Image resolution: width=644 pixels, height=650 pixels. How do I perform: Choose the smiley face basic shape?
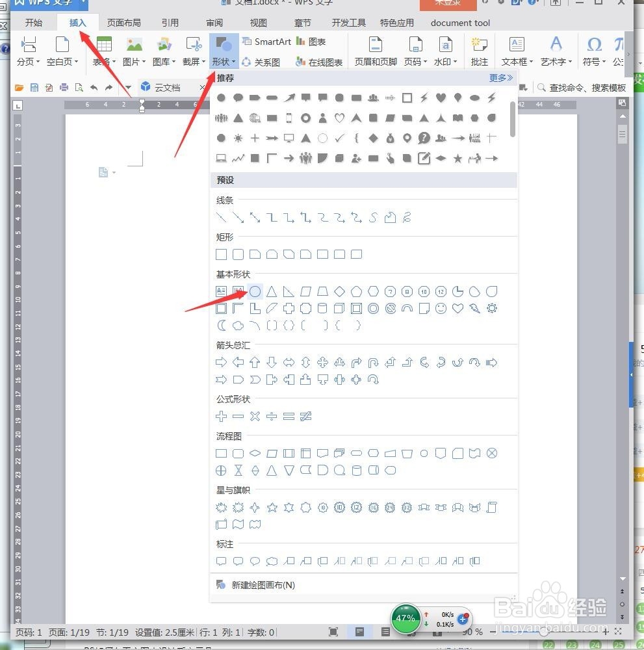click(x=441, y=308)
